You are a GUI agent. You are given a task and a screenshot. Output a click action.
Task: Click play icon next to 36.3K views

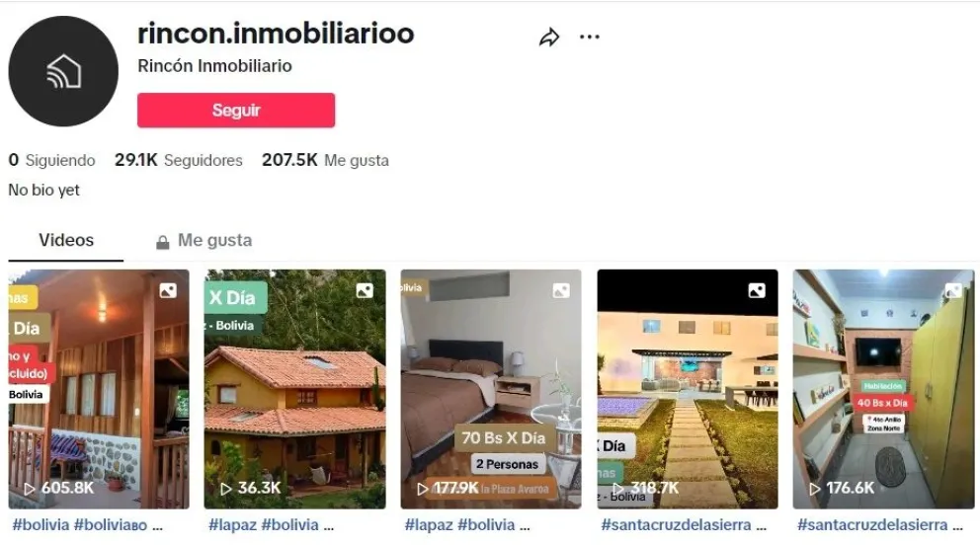pyautogui.click(x=226, y=488)
